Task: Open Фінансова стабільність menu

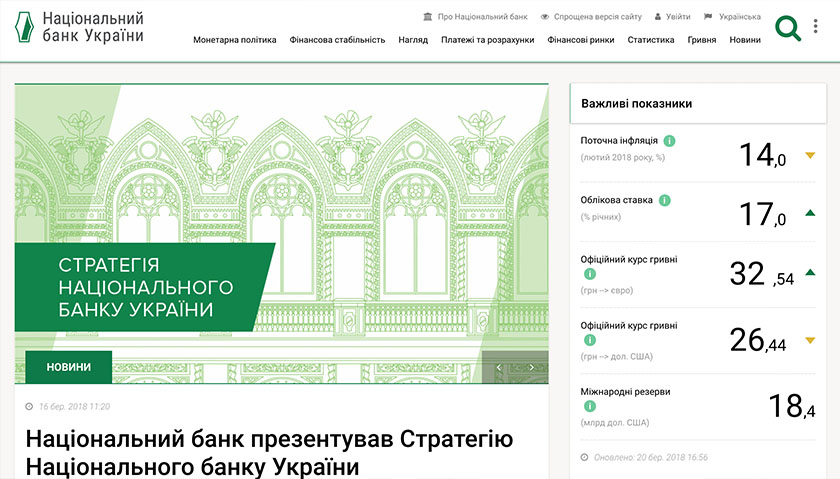Action: click(x=337, y=40)
